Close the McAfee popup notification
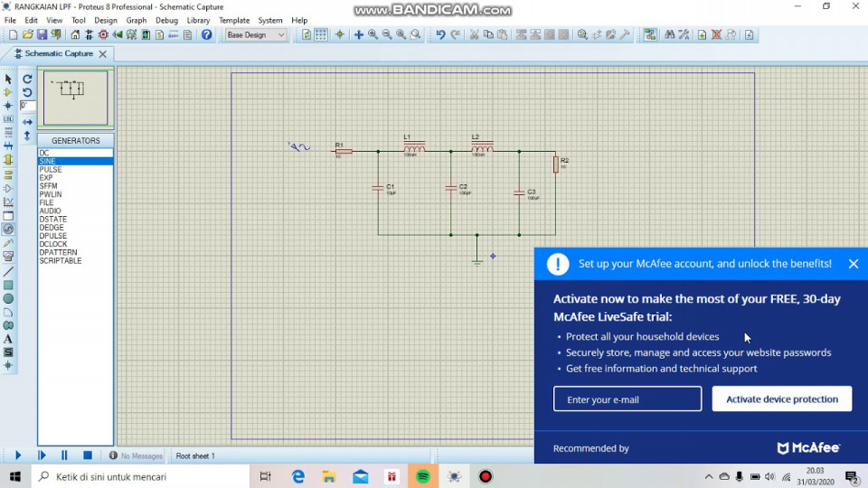The image size is (868, 488). pos(853,264)
